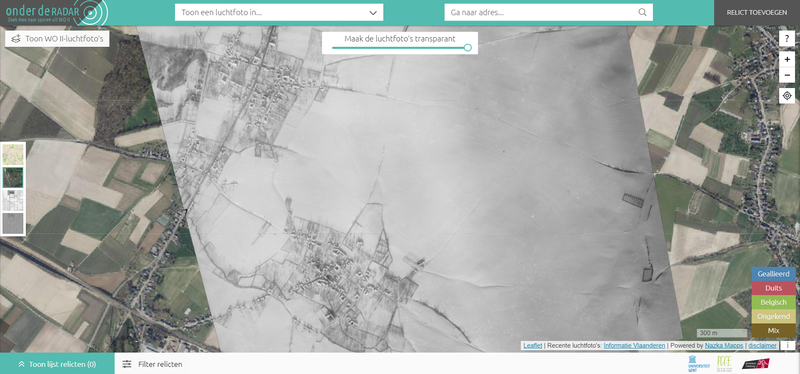Screen dimensions: 800x374
Task: Toggle the Duits legend filter
Action: (773, 288)
